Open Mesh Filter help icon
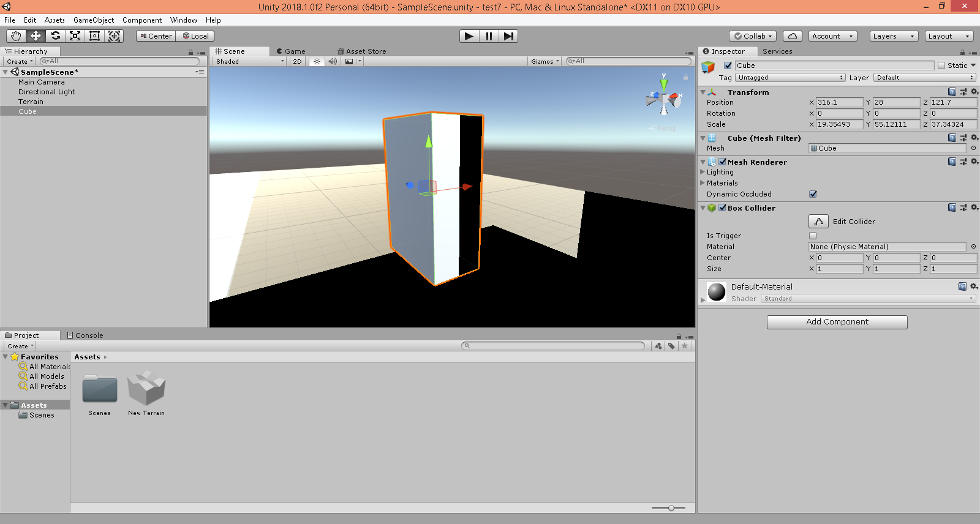 pos(952,138)
